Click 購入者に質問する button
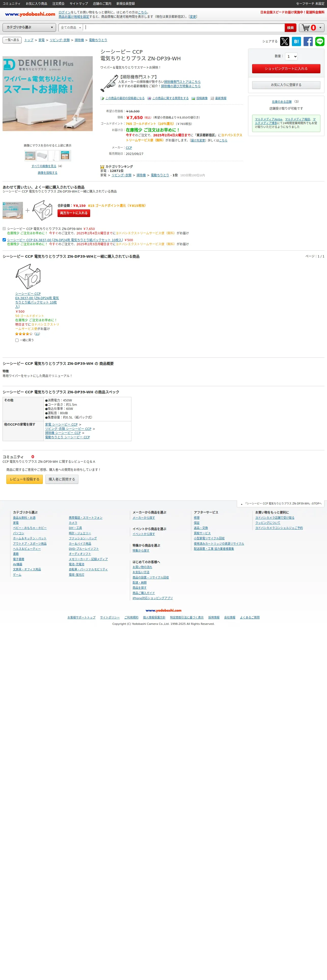The height and width of the screenshot is (980, 327). coord(62,479)
